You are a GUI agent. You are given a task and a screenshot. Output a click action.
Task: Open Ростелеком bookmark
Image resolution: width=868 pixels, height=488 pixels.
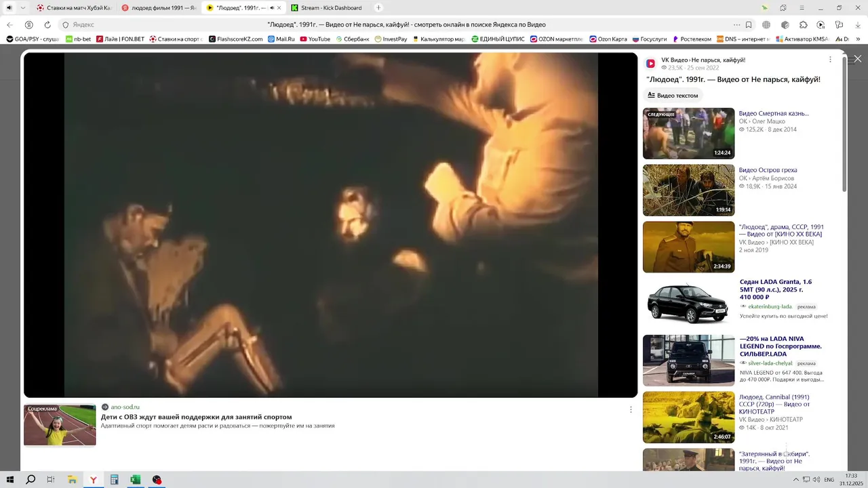tap(692, 39)
